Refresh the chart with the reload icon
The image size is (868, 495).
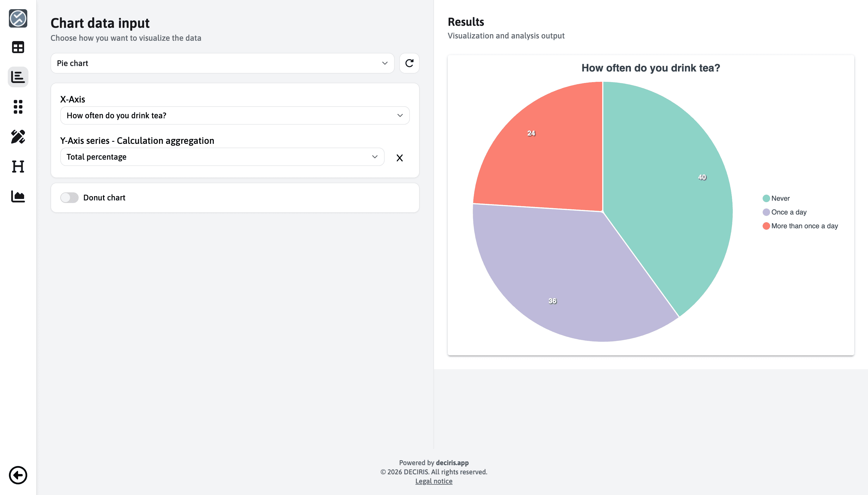pos(409,63)
